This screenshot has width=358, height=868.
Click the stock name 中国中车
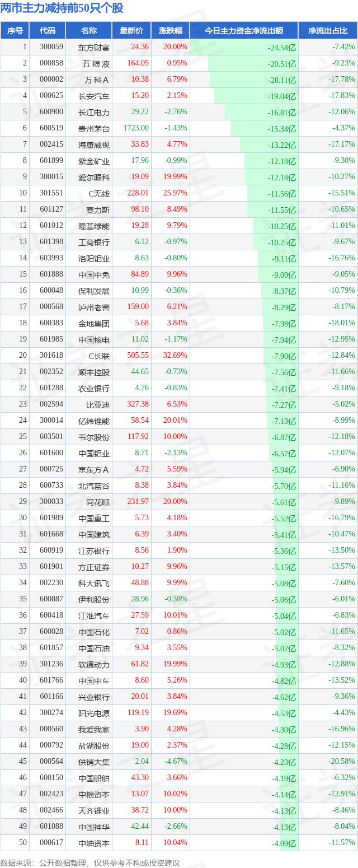(x=94, y=680)
